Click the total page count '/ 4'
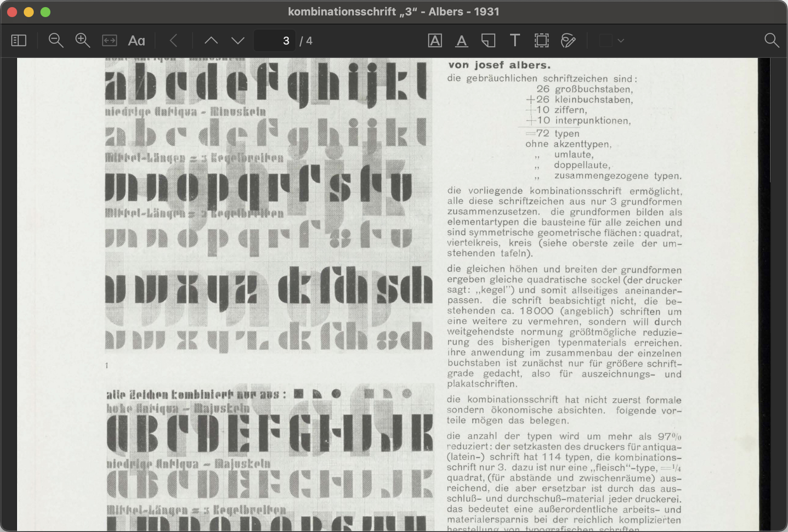Image resolution: width=788 pixels, height=532 pixels. point(306,41)
